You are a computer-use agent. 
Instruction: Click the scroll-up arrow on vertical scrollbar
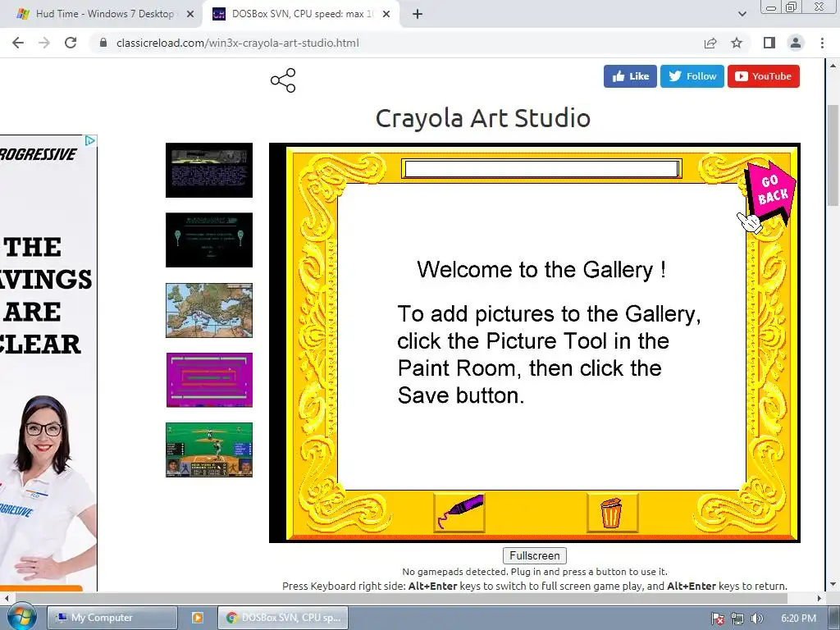pyautogui.click(x=833, y=66)
